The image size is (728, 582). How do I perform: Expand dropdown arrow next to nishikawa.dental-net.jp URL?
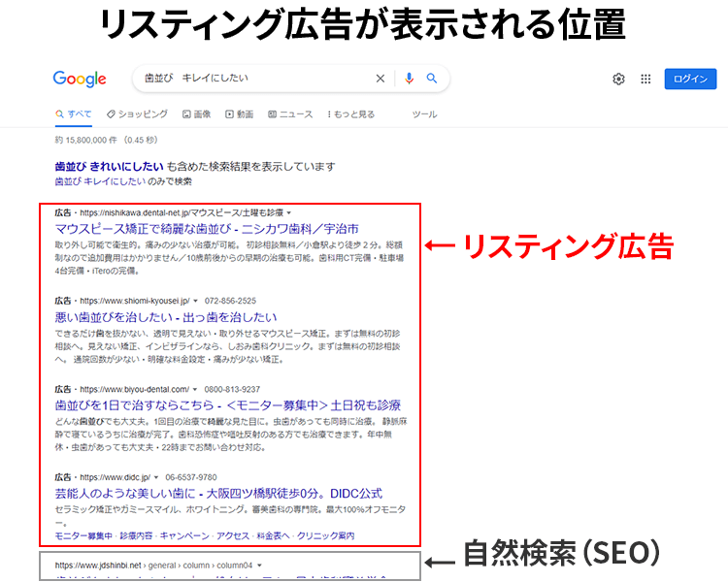coord(289,213)
